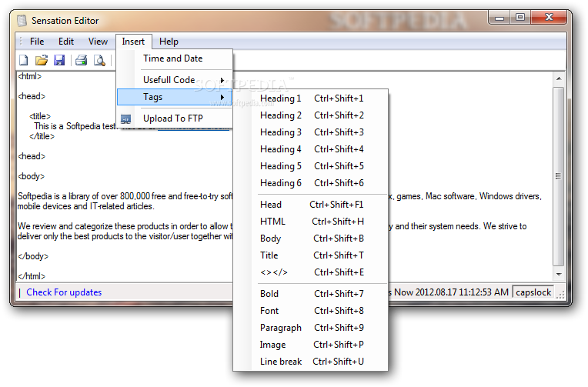The image size is (588, 387).
Task: Click the 'This is a Softpedia test' text
Action: click(x=75, y=126)
